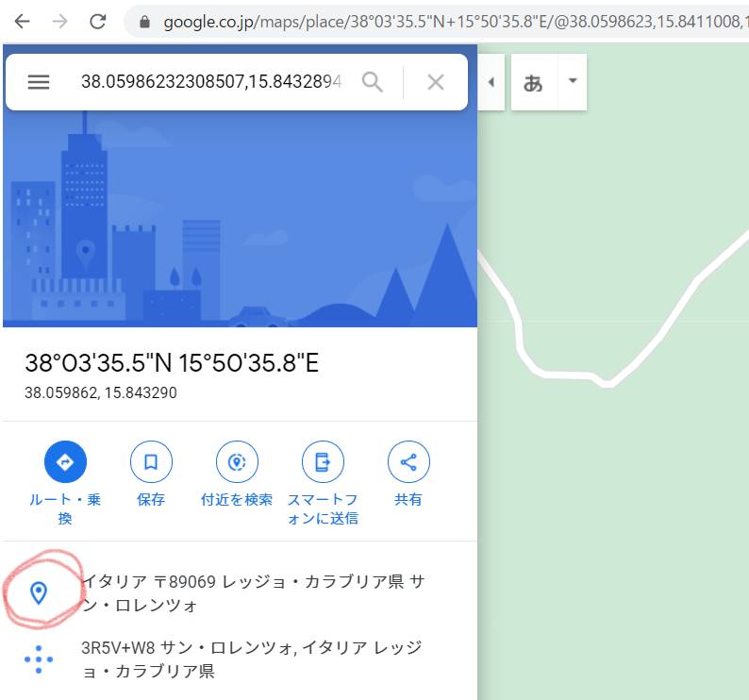749x700 pixels.
Task: Select the 38°03'35.5"N 15°50'35.8"E heading
Action: (172, 363)
